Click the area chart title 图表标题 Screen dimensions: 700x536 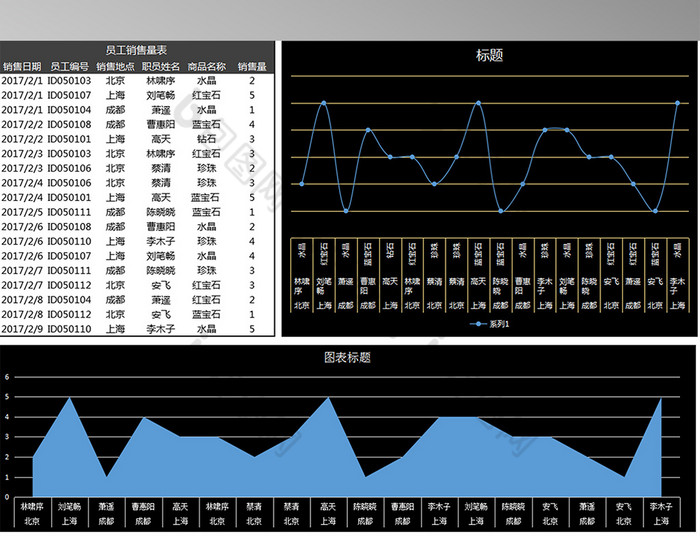(348, 357)
